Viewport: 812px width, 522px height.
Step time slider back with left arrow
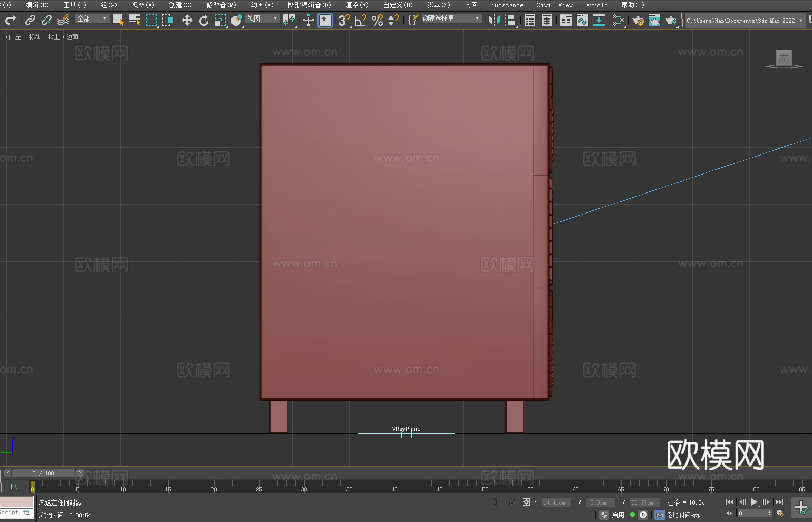tap(8, 473)
